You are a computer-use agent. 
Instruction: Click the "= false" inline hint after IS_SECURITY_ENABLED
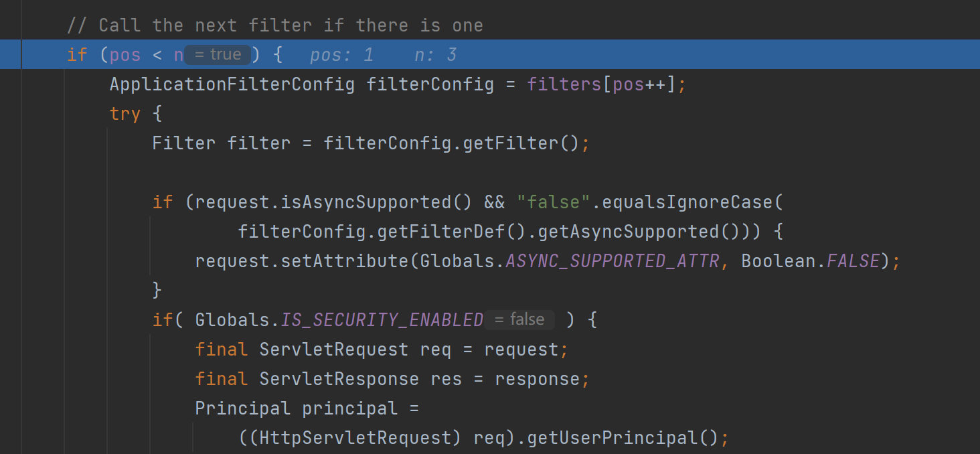(x=521, y=319)
